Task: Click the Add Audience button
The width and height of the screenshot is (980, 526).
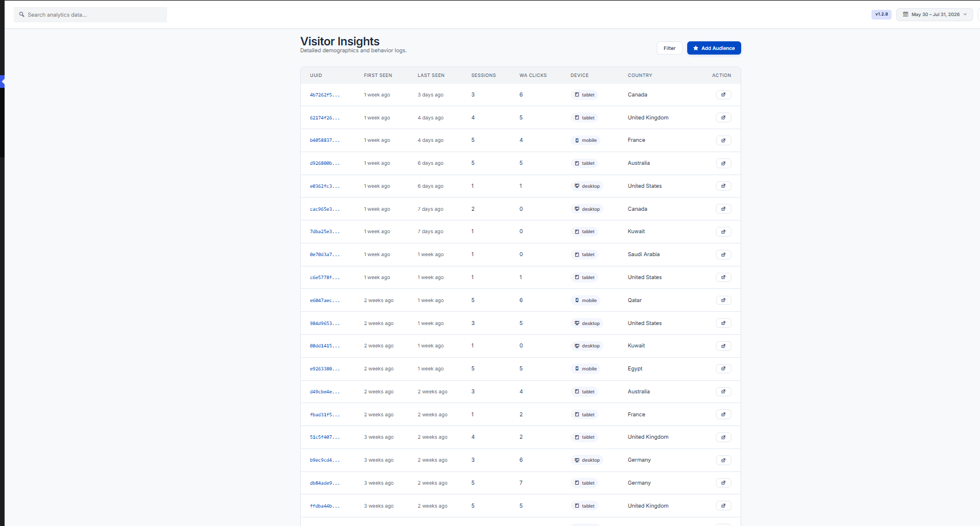Action: pyautogui.click(x=714, y=48)
